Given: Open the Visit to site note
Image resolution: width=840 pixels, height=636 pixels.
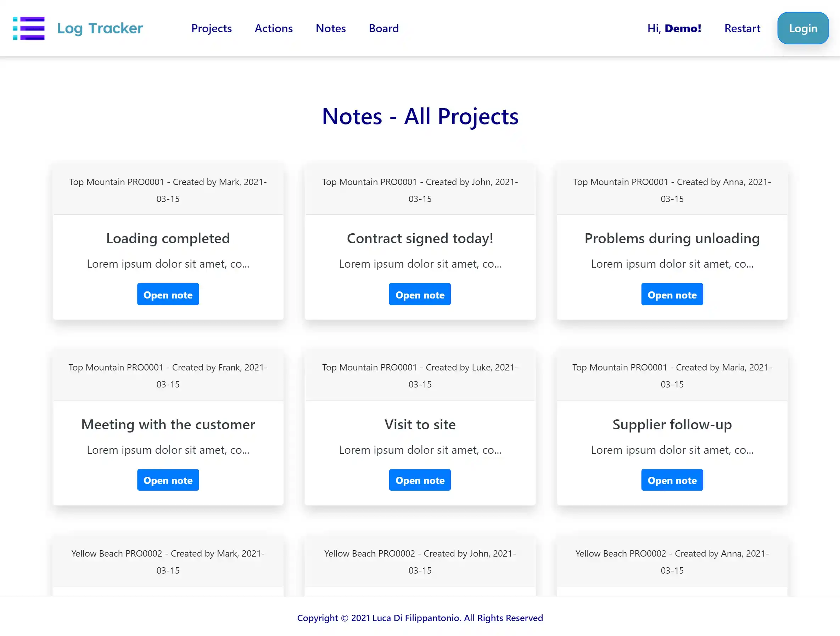Looking at the screenshot, I should (420, 480).
